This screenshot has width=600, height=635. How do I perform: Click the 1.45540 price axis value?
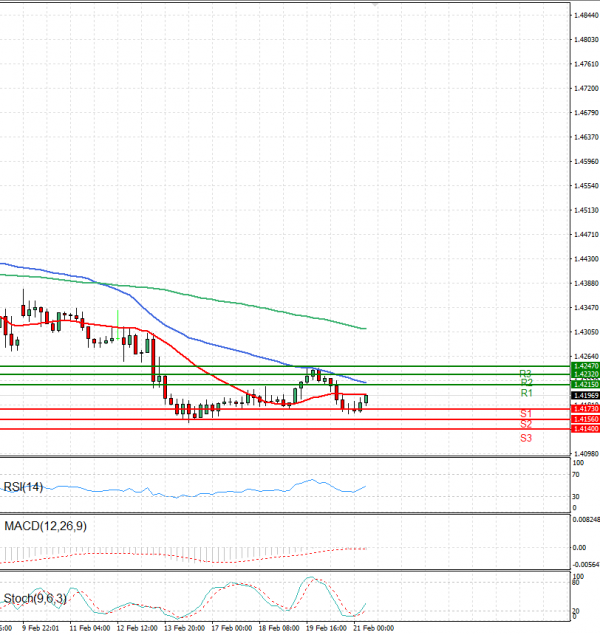(586, 186)
